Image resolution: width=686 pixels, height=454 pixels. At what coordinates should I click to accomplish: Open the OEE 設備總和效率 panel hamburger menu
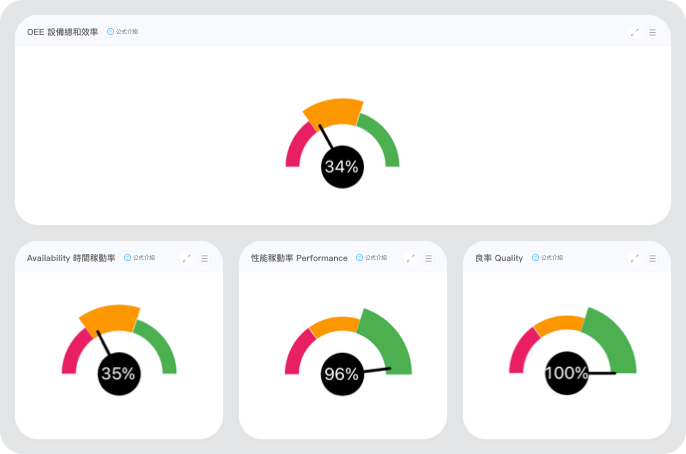(652, 32)
